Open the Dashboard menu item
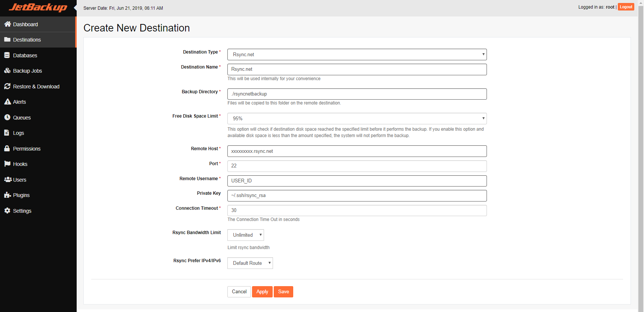Viewport: 644px width, 312px height. [38, 24]
